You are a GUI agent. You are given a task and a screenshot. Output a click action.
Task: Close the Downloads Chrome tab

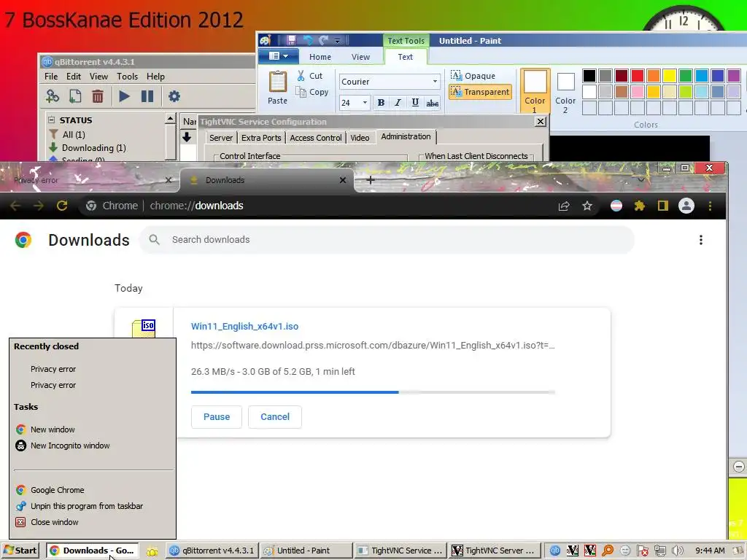point(343,180)
